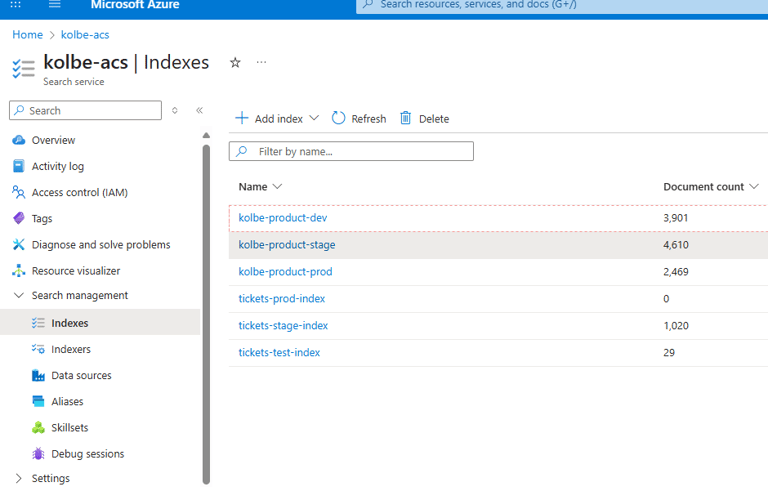Click the Refresh icon button
768x487 pixels.
pyautogui.click(x=338, y=118)
